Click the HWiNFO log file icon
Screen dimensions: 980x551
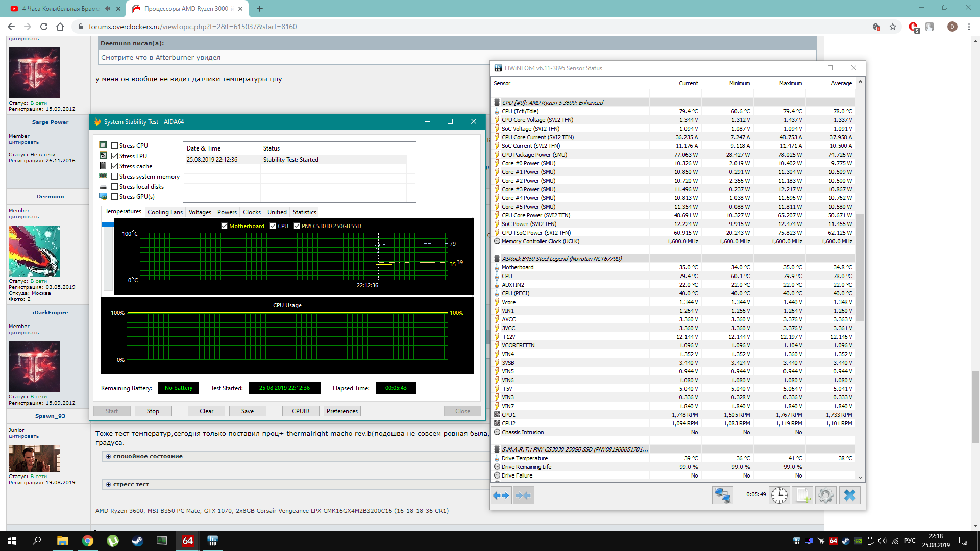click(x=802, y=495)
